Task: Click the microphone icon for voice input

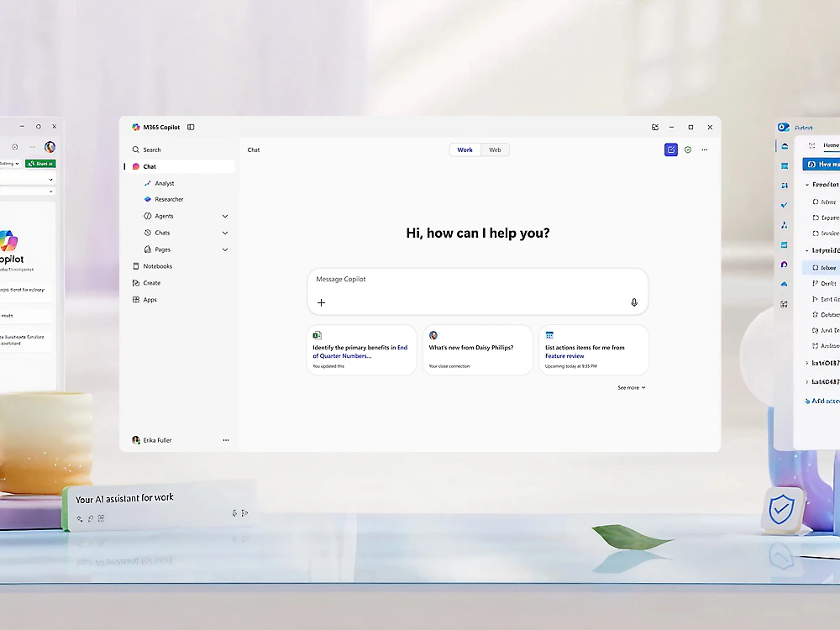Action: (634, 302)
